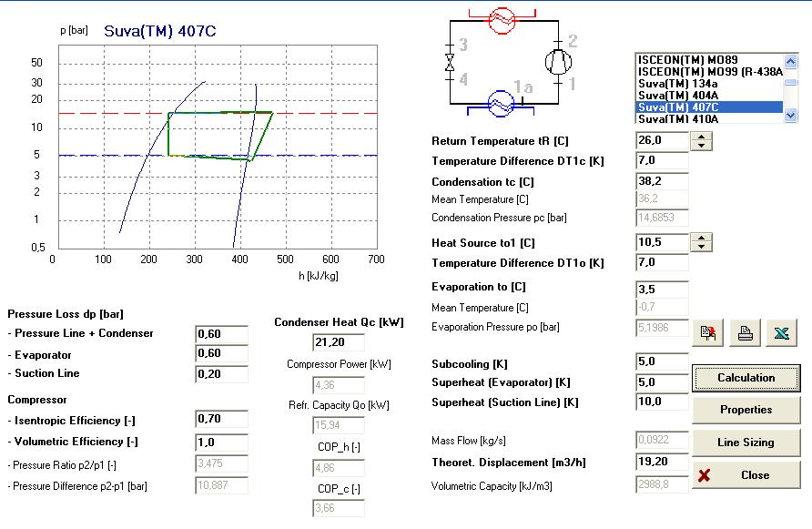Increase Return Temperature tR with stepper up arrow

(701, 137)
